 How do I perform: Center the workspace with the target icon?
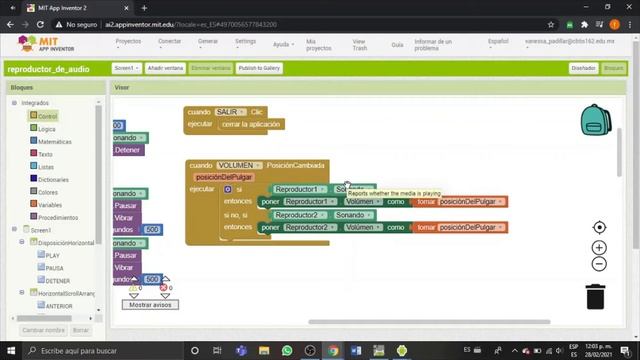pyautogui.click(x=599, y=227)
